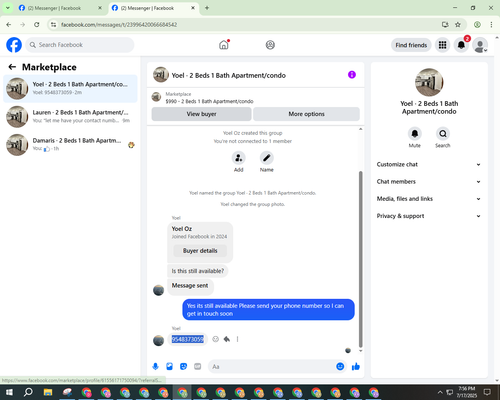Open the Chrome tab search dropdown

(x=8, y=8)
